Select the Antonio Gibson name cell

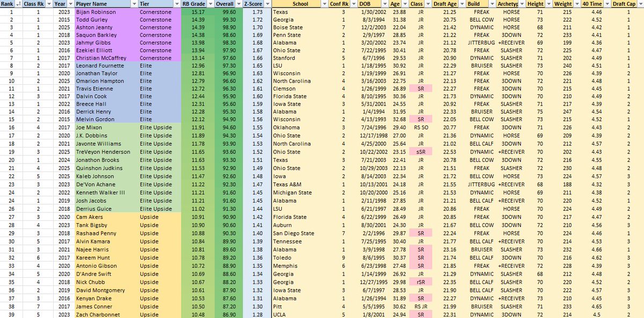pyautogui.click(x=106, y=266)
